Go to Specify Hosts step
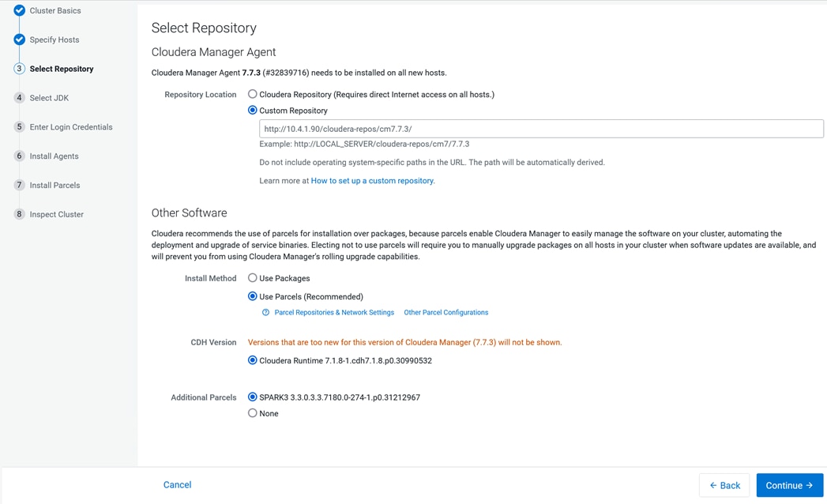 coord(55,39)
